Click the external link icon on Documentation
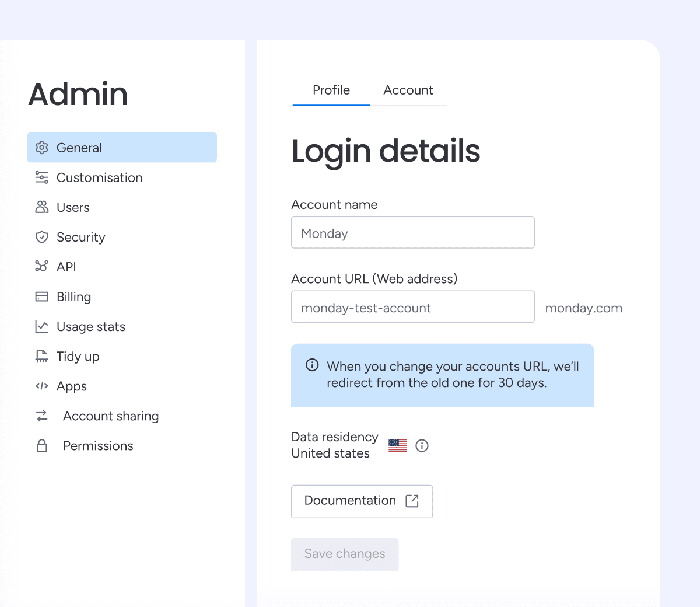Image resolution: width=700 pixels, height=607 pixels. click(x=412, y=501)
